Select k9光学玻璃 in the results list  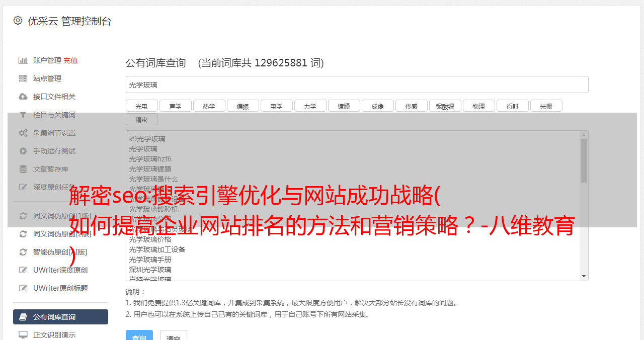point(147,139)
